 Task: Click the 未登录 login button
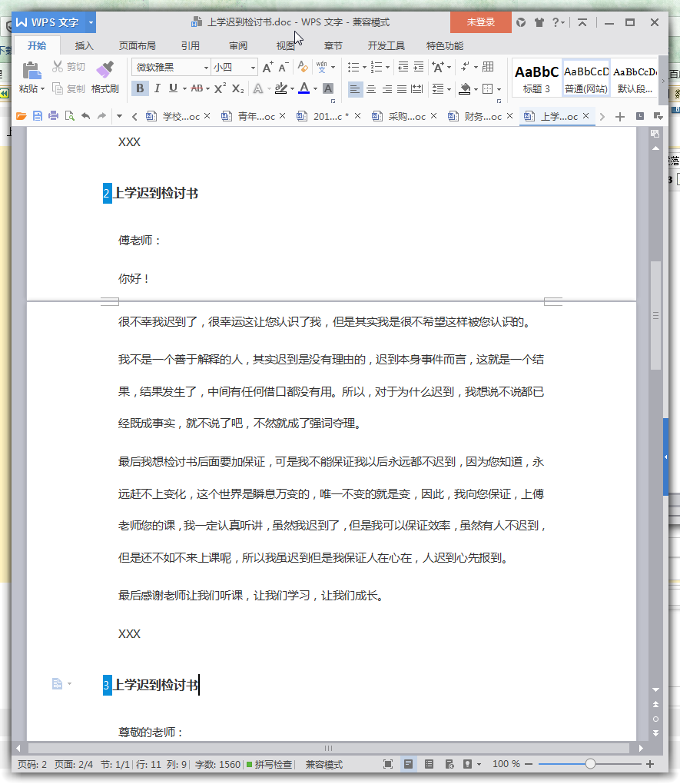[480, 22]
